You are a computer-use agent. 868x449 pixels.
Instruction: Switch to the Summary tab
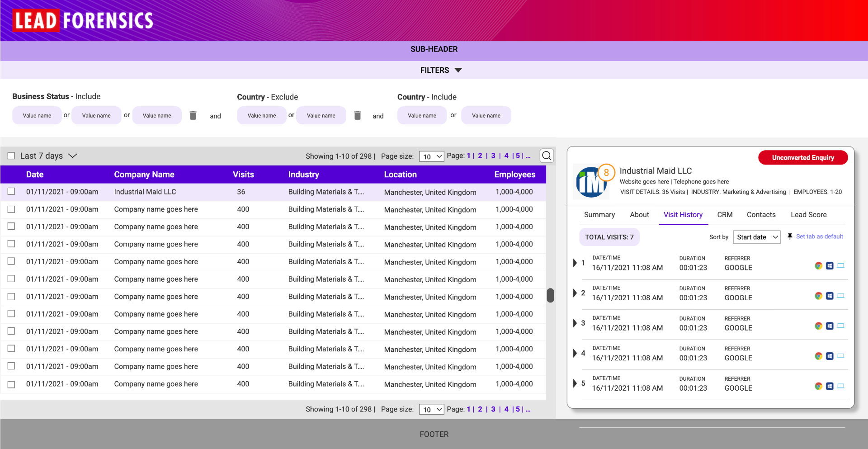pos(599,215)
